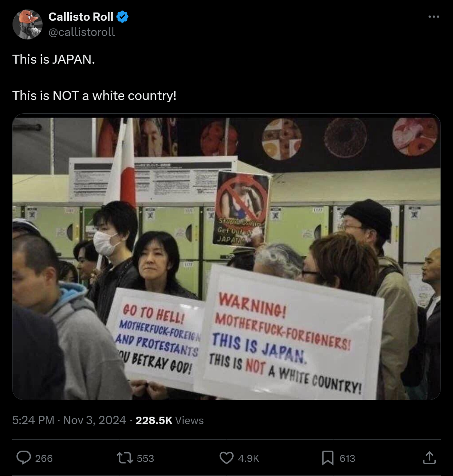
Task: Click the 5:24 PM · Nov 3, 2024 timestamp
Action: coord(69,420)
